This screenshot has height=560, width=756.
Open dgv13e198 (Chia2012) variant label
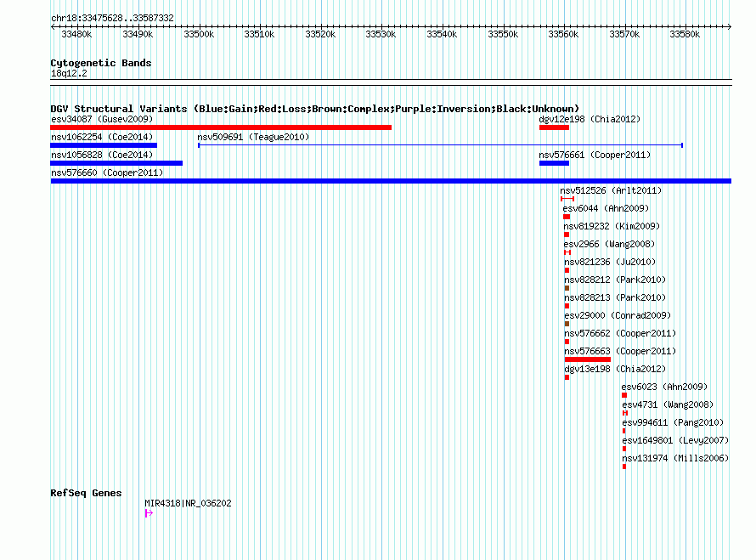pos(615,369)
